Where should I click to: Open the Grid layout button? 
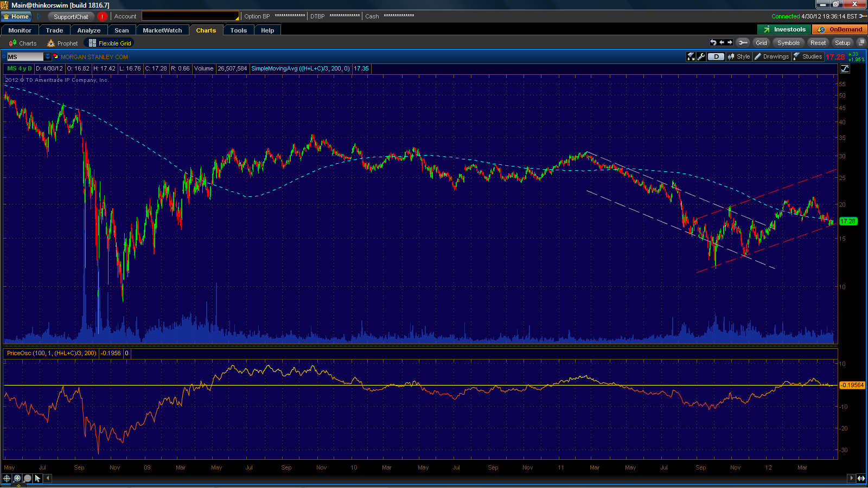coord(761,43)
